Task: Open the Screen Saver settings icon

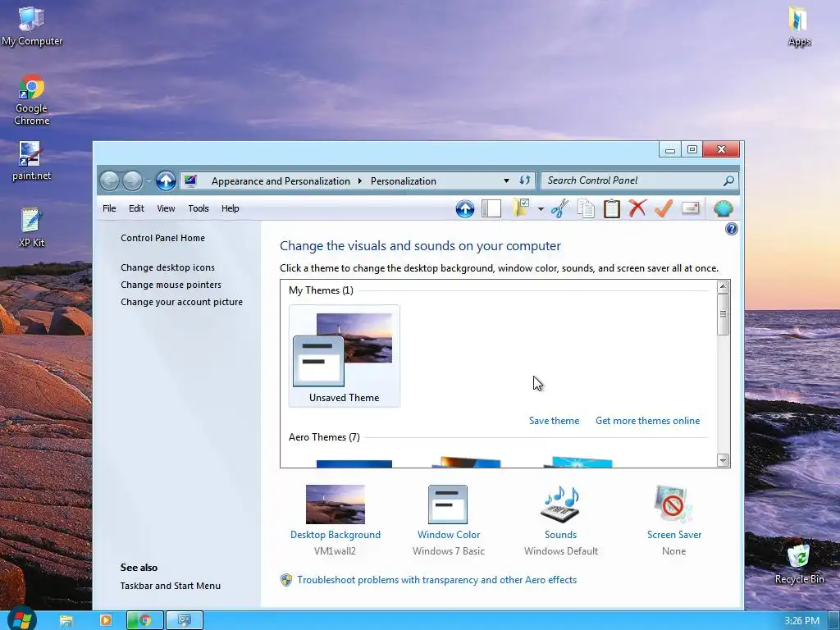Action: pos(673,504)
